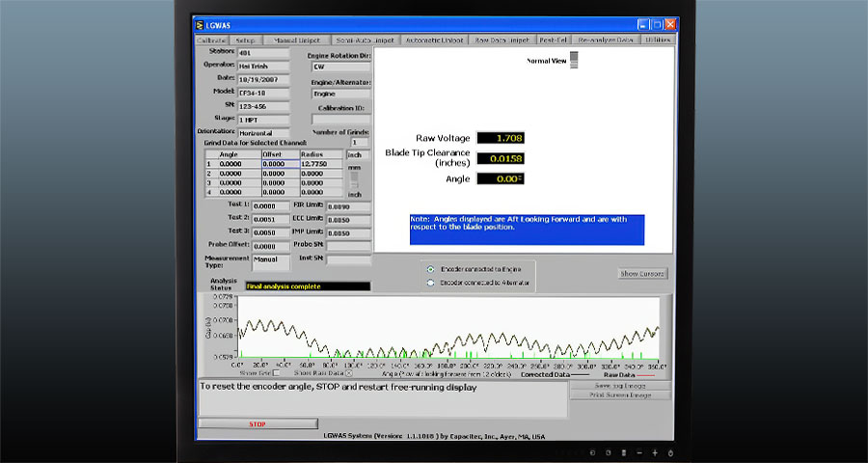Open the Calibrate tab
The height and width of the screenshot is (463, 868).
point(212,41)
